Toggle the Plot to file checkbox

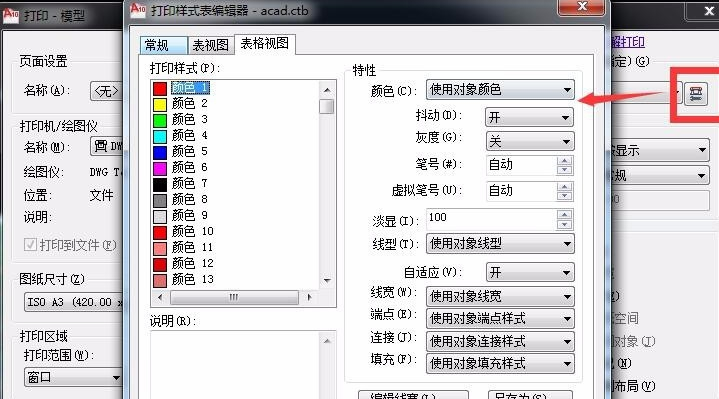click(x=30, y=244)
